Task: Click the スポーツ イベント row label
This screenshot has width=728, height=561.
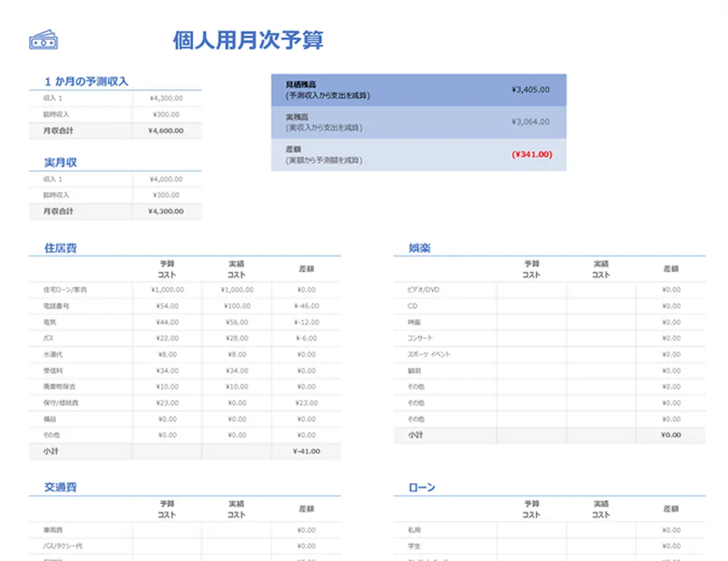Action: click(x=429, y=354)
